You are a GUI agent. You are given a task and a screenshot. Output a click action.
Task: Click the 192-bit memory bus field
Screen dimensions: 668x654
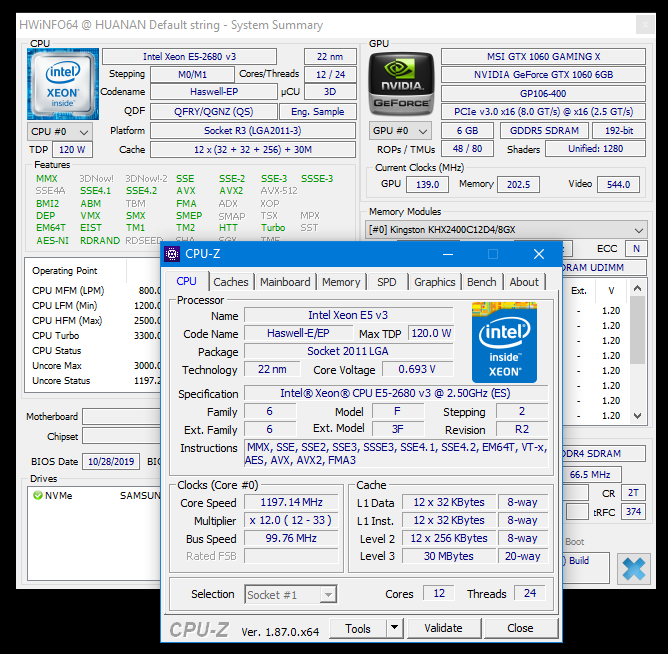[x=619, y=130]
